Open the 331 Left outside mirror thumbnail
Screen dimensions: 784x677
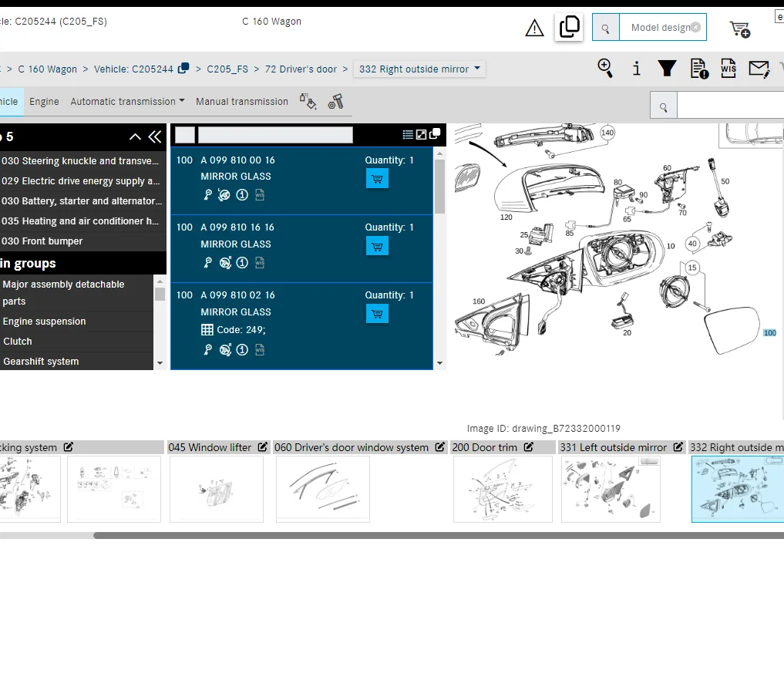(611, 489)
